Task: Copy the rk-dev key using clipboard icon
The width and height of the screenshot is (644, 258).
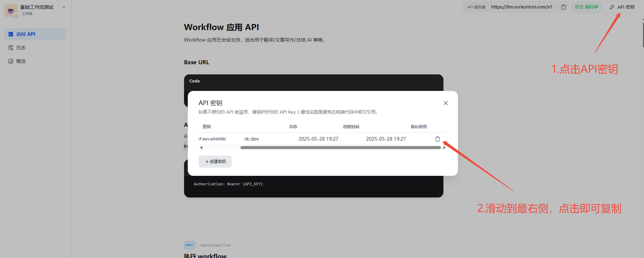Action: point(437,139)
